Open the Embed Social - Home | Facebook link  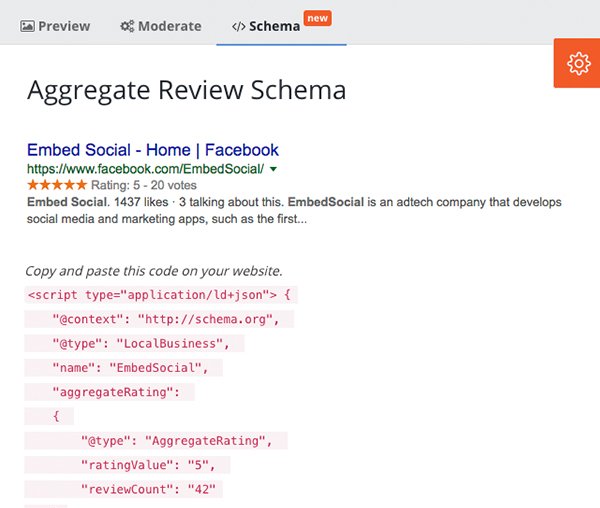(153, 150)
